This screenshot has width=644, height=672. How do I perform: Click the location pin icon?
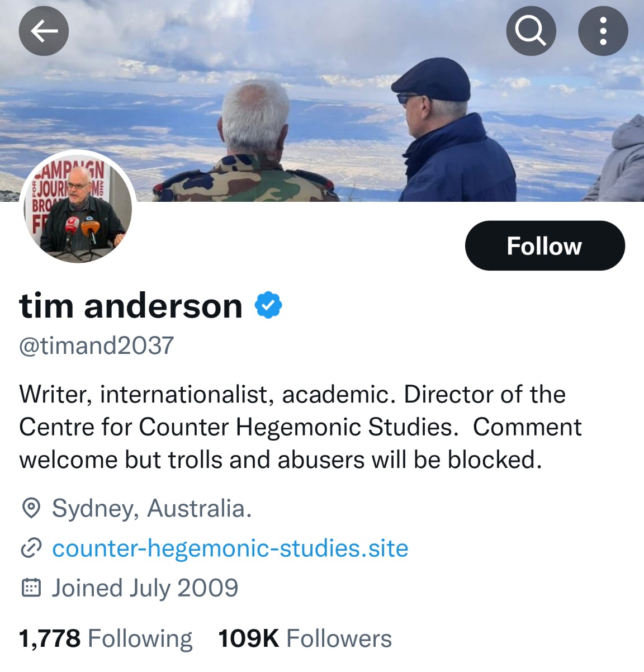coord(31,508)
